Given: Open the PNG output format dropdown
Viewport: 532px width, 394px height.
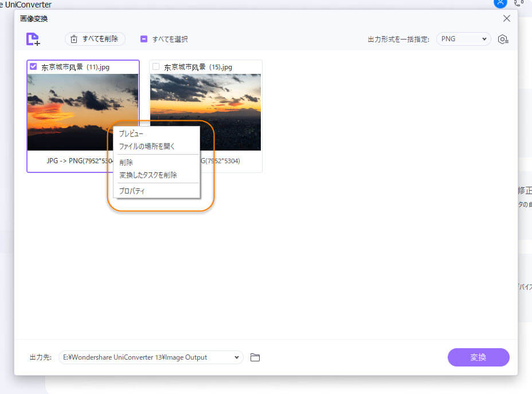Looking at the screenshot, I should tap(463, 39).
